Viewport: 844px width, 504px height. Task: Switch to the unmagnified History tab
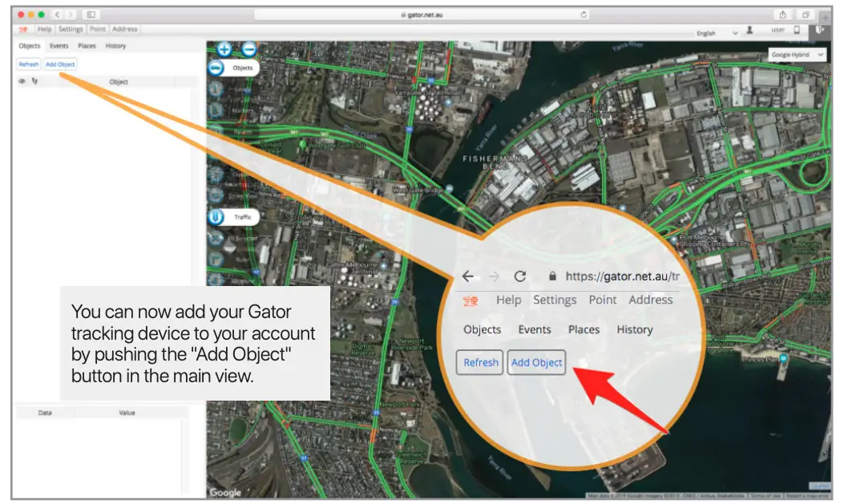click(x=115, y=46)
